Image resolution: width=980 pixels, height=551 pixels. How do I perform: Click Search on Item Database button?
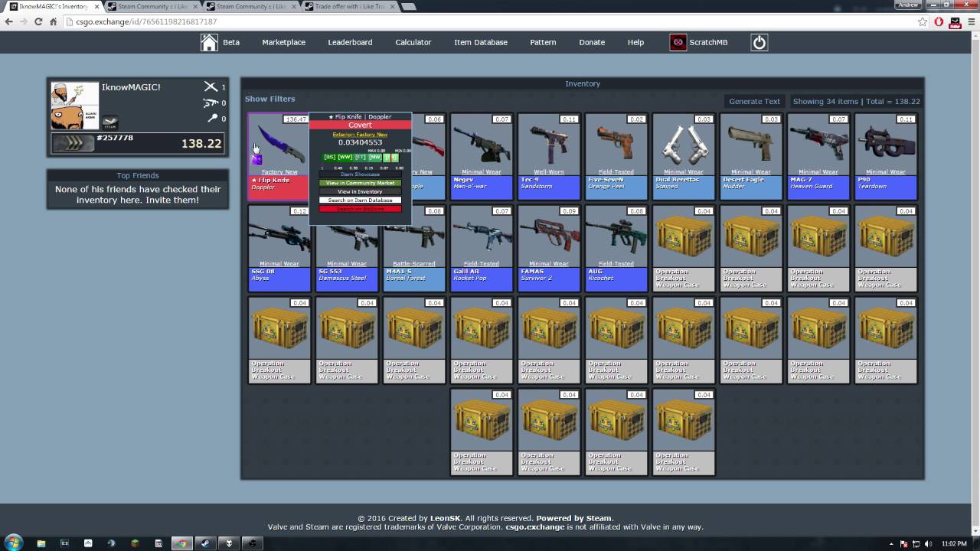pyautogui.click(x=360, y=200)
